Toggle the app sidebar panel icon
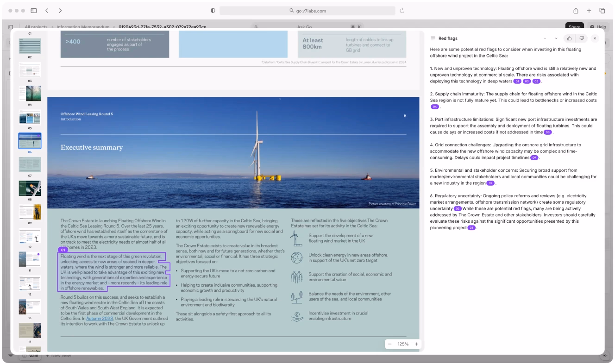Image resolution: width=615 pixels, height=364 pixels. [11, 27]
